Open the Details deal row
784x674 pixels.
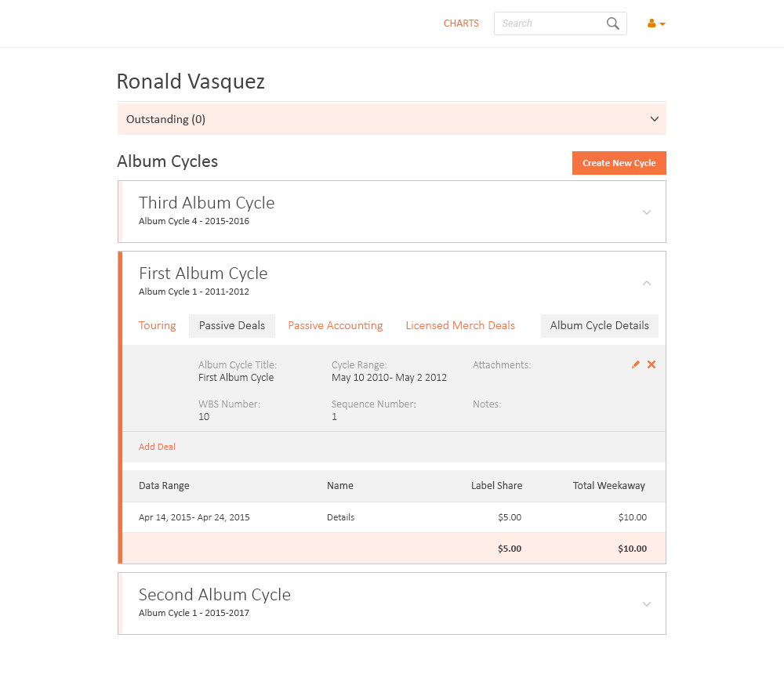click(341, 517)
